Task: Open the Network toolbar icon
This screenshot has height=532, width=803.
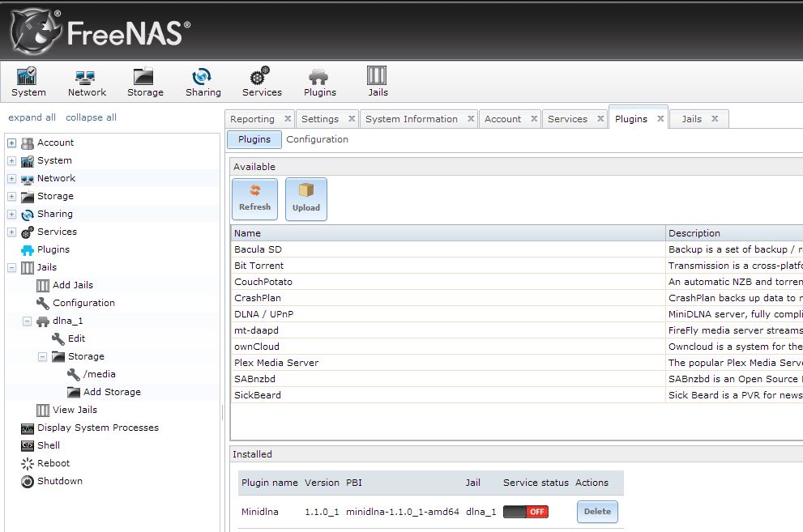Action: pyautogui.click(x=87, y=82)
